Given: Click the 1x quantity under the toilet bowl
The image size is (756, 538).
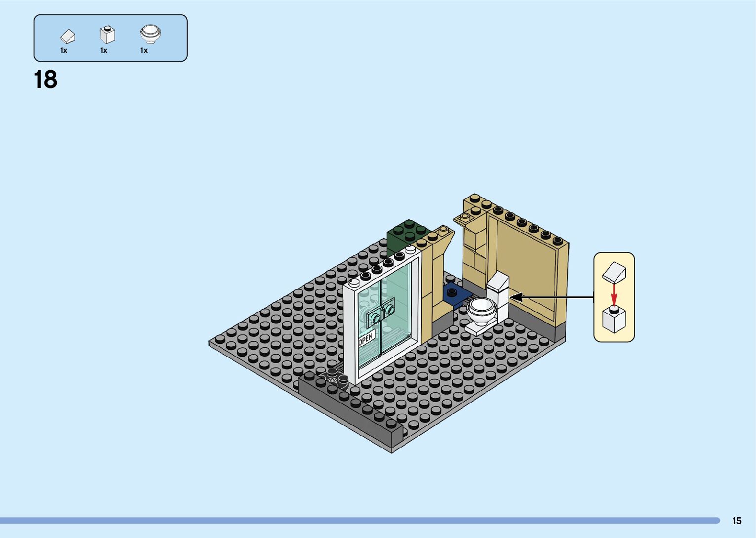Looking at the screenshot, I should coord(144,50).
